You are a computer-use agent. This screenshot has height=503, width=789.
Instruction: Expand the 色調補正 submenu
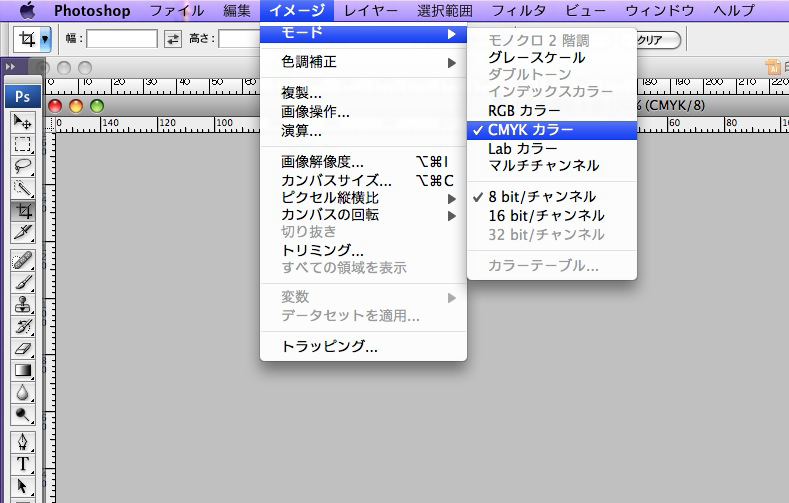pyautogui.click(x=363, y=62)
